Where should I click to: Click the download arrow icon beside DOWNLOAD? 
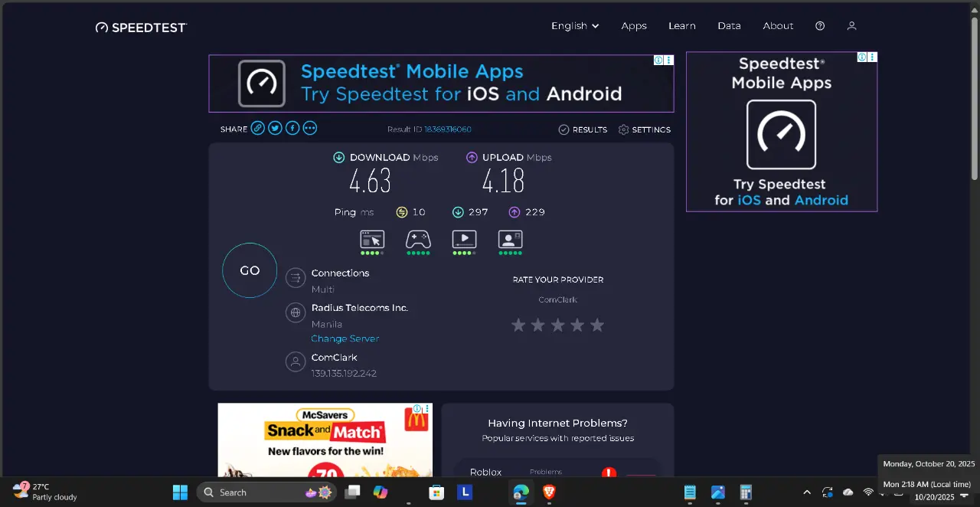pyautogui.click(x=338, y=158)
